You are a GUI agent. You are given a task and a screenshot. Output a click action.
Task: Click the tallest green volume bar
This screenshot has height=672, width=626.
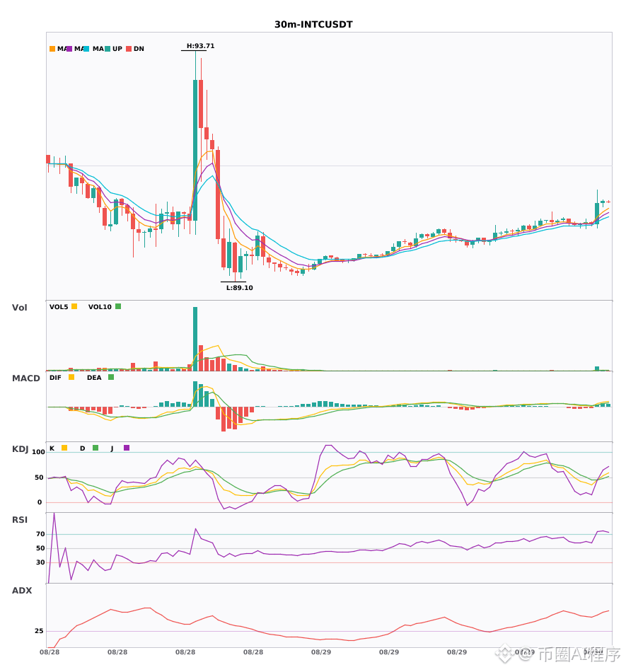point(195,339)
